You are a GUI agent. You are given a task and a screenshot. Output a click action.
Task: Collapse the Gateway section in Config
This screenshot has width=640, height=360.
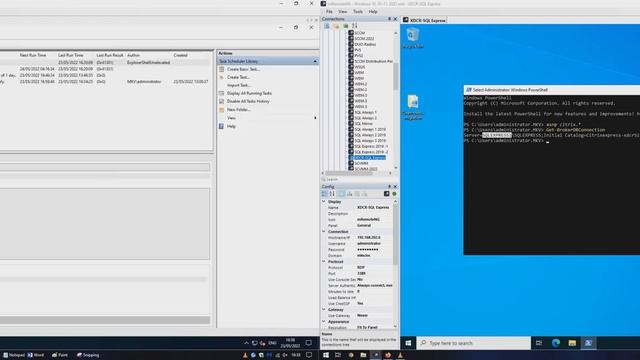point(324,309)
